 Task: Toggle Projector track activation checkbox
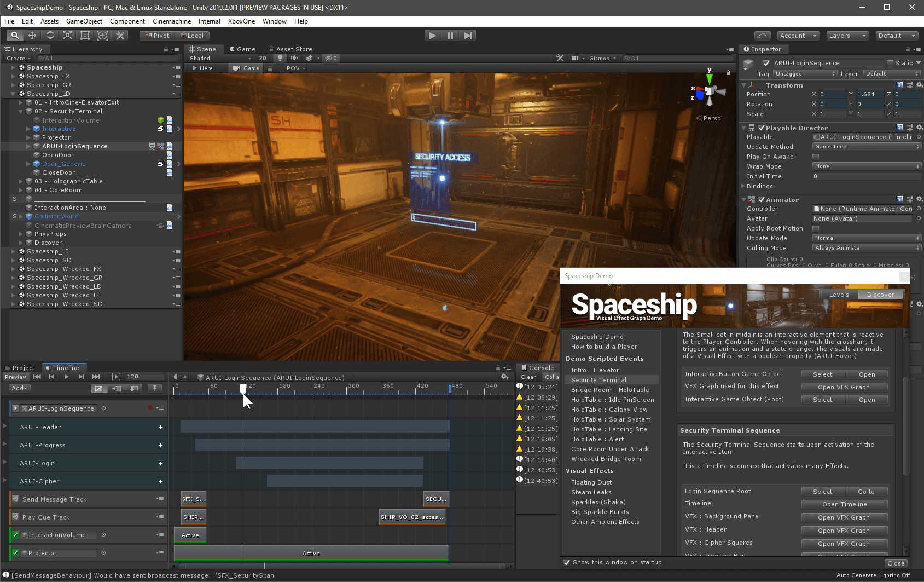[15, 553]
